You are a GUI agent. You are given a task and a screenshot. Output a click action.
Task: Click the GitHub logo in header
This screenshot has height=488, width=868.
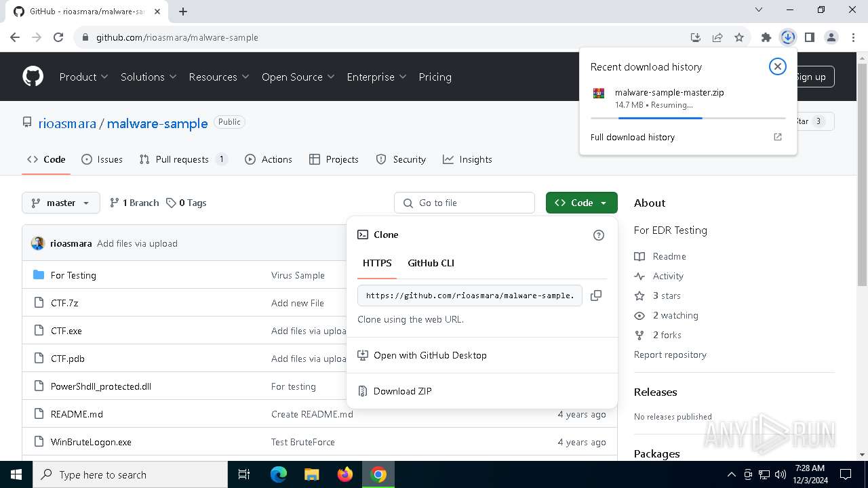point(33,77)
